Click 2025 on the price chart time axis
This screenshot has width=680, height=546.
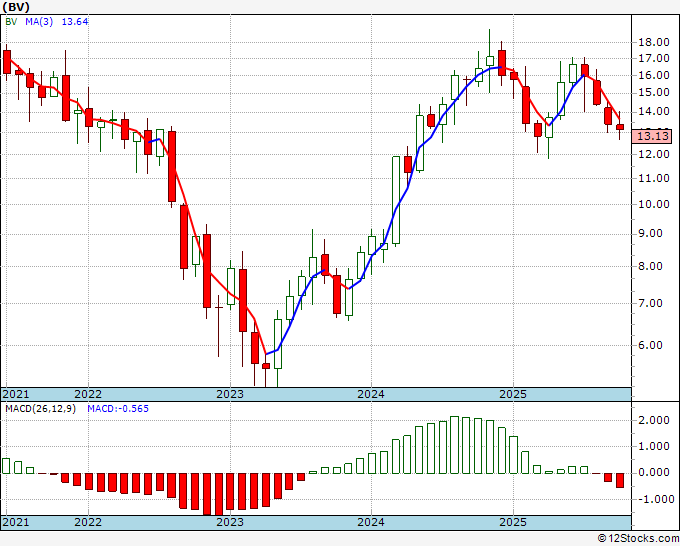coord(513,394)
